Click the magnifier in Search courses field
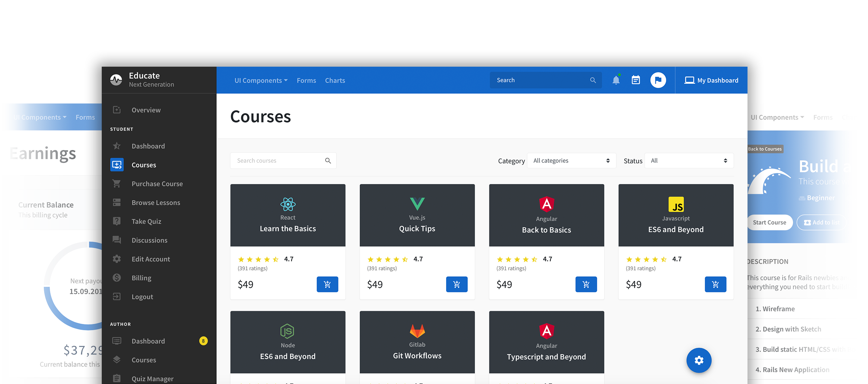The width and height of the screenshot is (868, 384). pos(328,161)
